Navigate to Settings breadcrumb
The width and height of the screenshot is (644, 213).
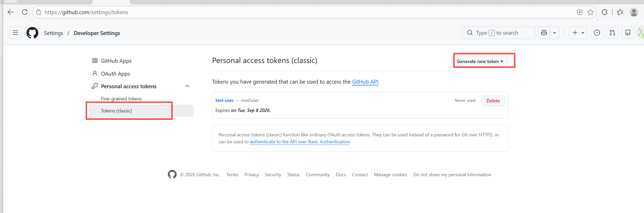click(53, 33)
